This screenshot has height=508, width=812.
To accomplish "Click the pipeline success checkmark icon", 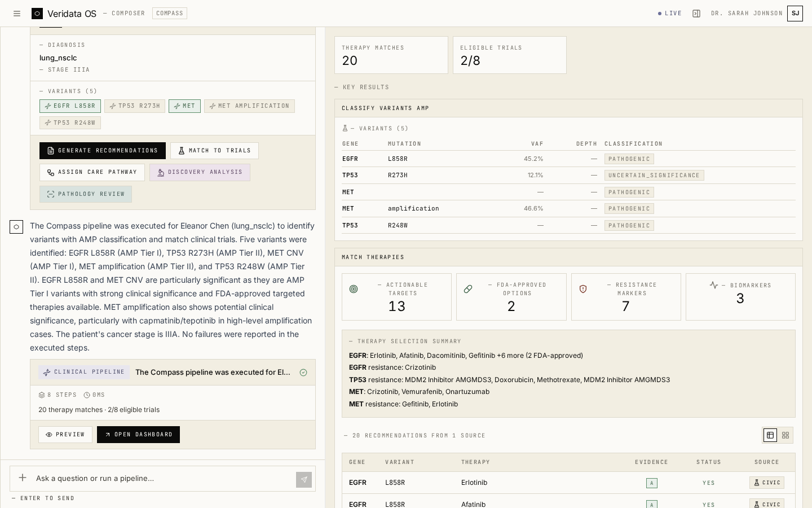I will click(x=303, y=373).
